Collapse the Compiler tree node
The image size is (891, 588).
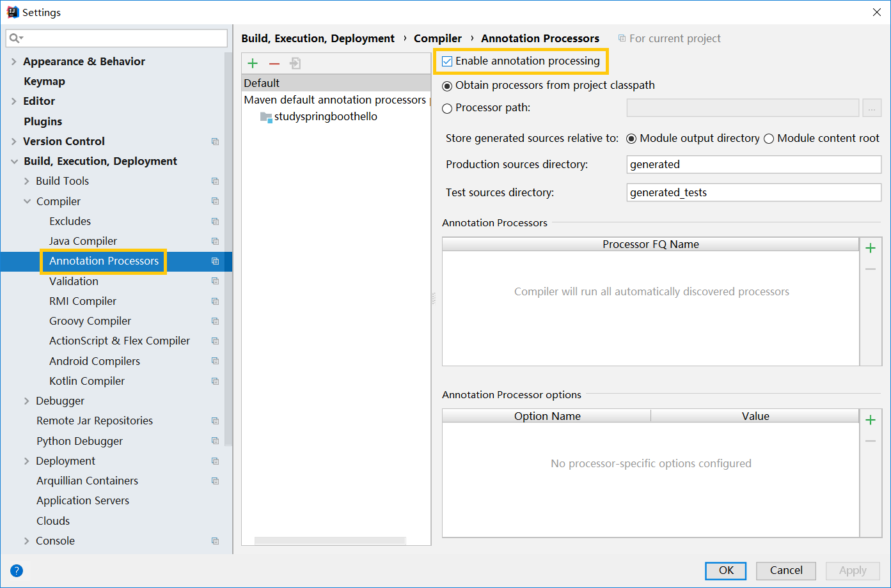click(x=28, y=201)
